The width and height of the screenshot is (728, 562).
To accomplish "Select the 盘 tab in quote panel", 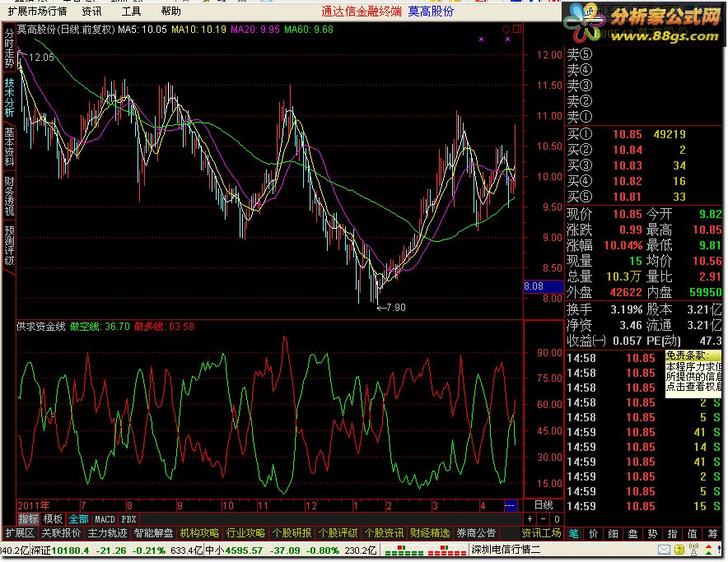I will (x=632, y=534).
